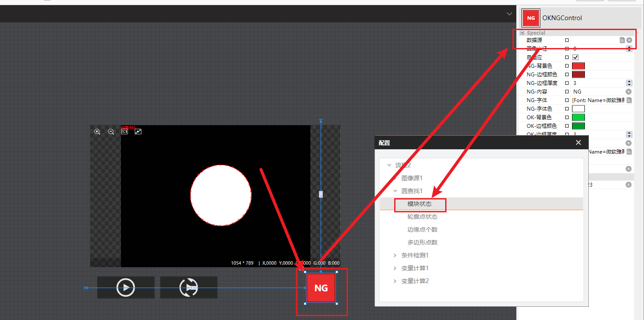Click the fit-to-window icon in image viewer
The image size is (644, 320).
pyautogui.click(x=138, y=132)
